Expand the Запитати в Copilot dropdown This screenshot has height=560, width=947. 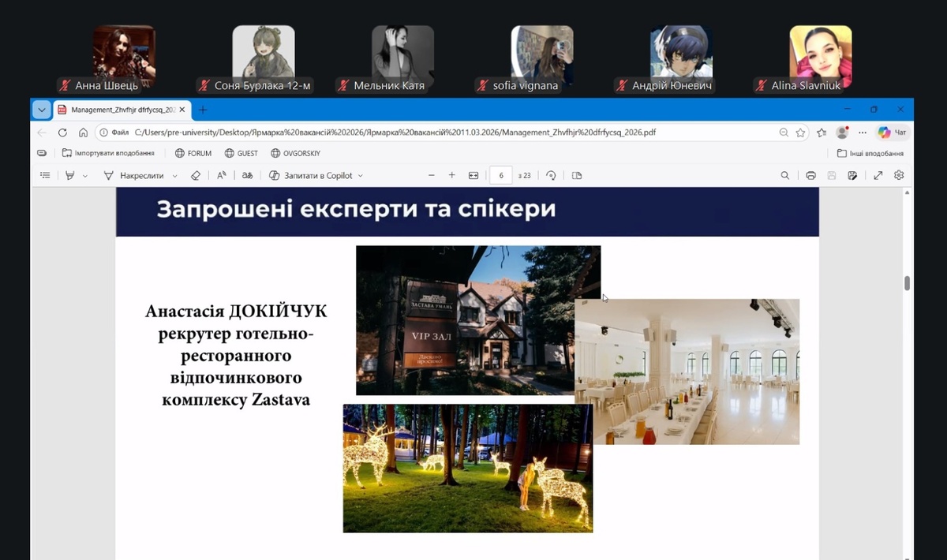[361, 176]
